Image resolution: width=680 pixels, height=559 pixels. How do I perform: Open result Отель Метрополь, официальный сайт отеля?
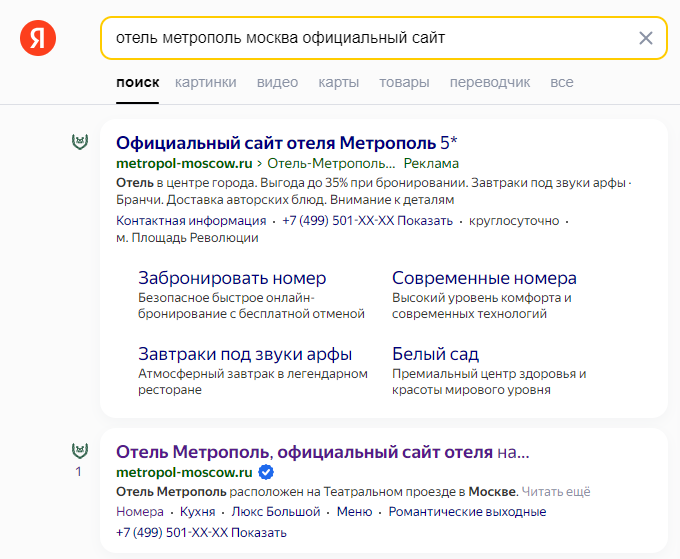tap(323, 452)
